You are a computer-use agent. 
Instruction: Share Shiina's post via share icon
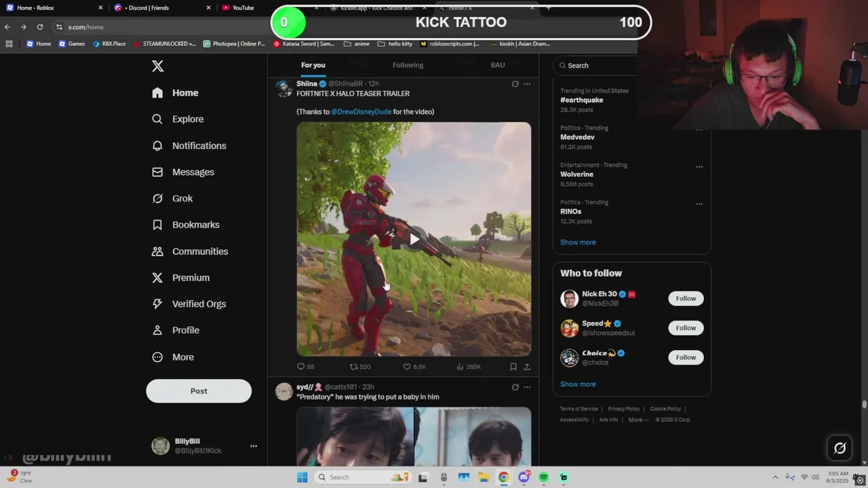tap(527, 367)
